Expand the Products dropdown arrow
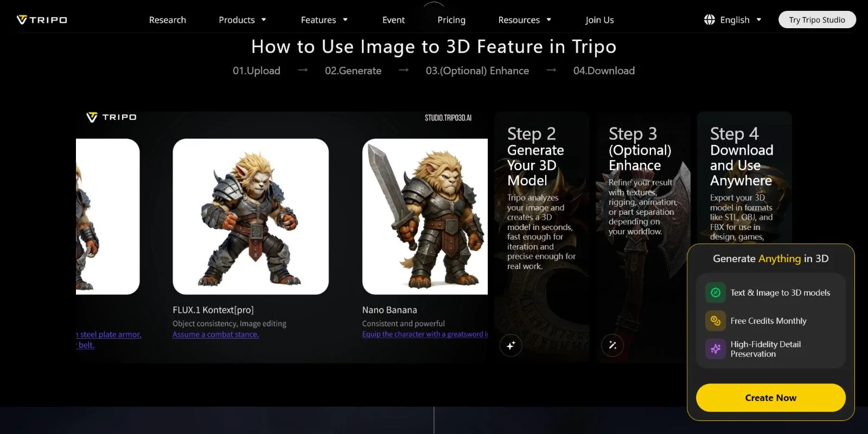This screenshot has width=868, height=434. pos(264,20)
